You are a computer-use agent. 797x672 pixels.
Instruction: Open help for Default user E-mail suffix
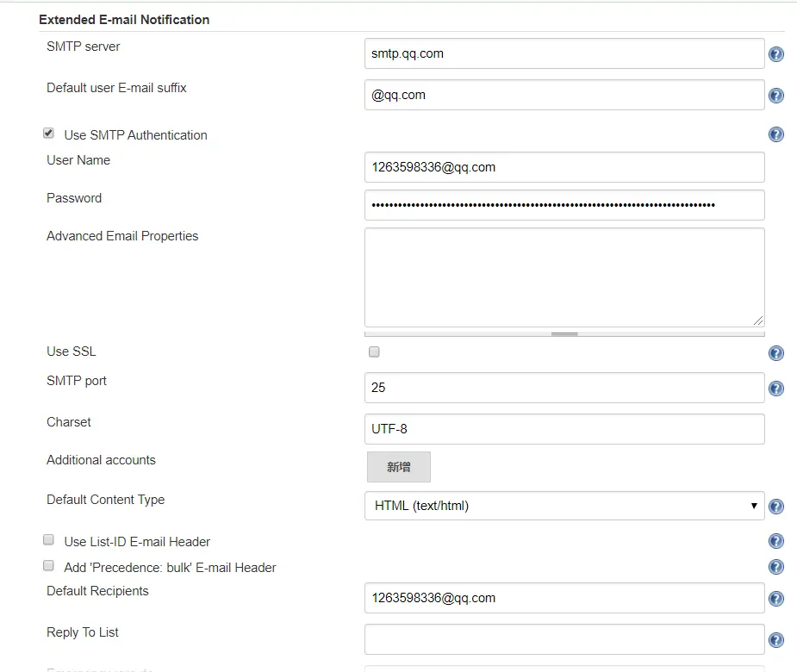pos(775,96)
